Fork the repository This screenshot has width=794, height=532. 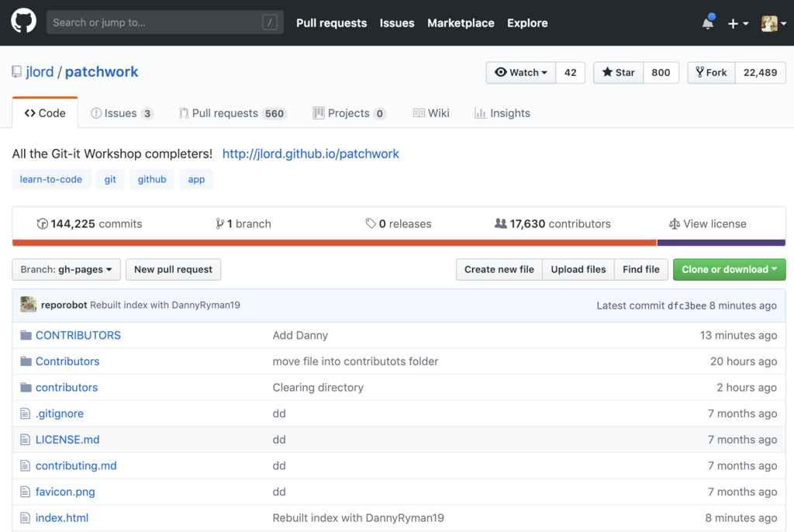pos(711,72)
